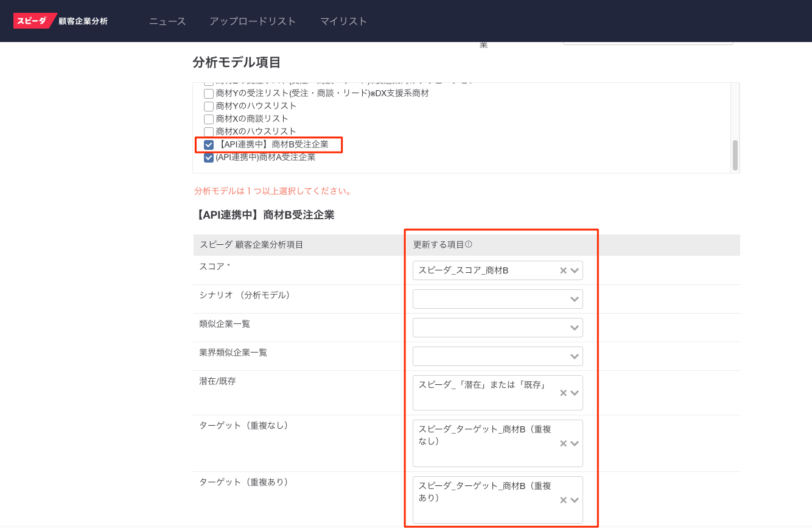Clear the スコア field with X icon
The image size is (812, 528).
[563, 270]
